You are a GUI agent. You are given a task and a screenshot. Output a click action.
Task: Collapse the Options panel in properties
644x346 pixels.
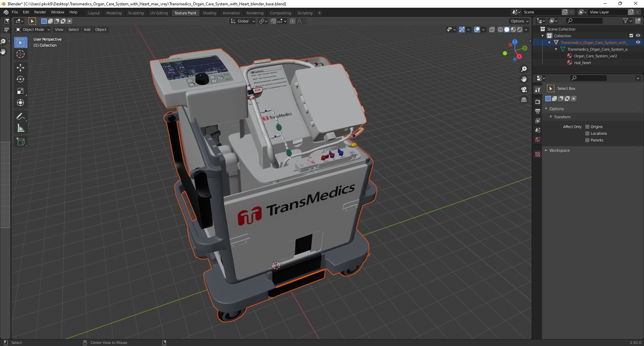(546, 109)
